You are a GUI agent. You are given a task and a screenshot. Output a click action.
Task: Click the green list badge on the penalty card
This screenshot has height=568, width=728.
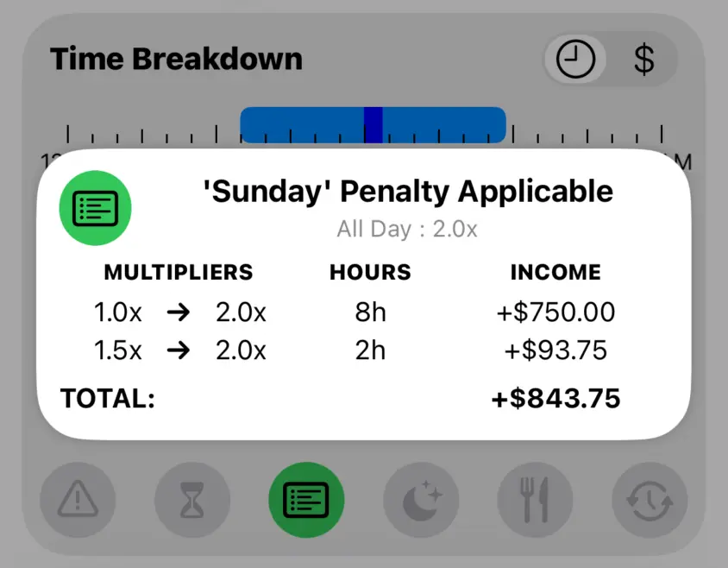(95, 207)
